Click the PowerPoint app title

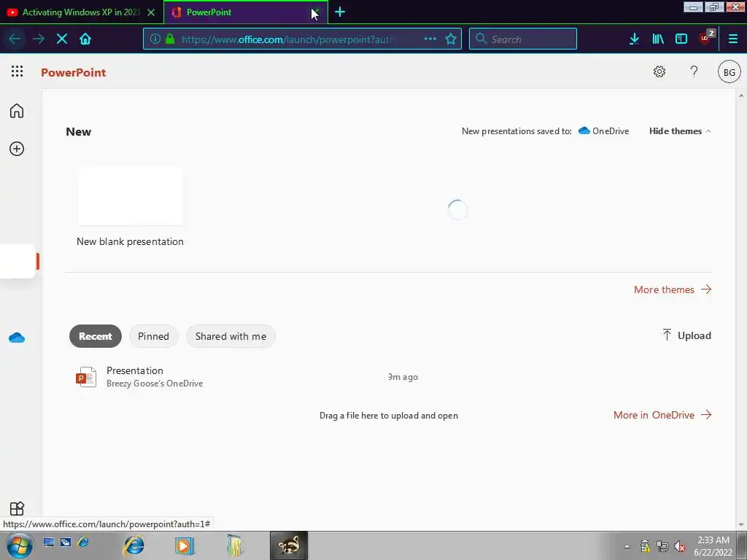click(x=74, y=72)
